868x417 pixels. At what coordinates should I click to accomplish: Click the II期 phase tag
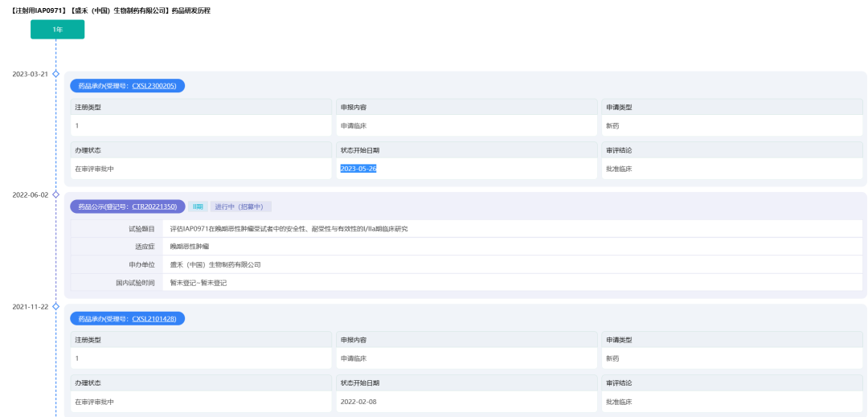[197, 206]
